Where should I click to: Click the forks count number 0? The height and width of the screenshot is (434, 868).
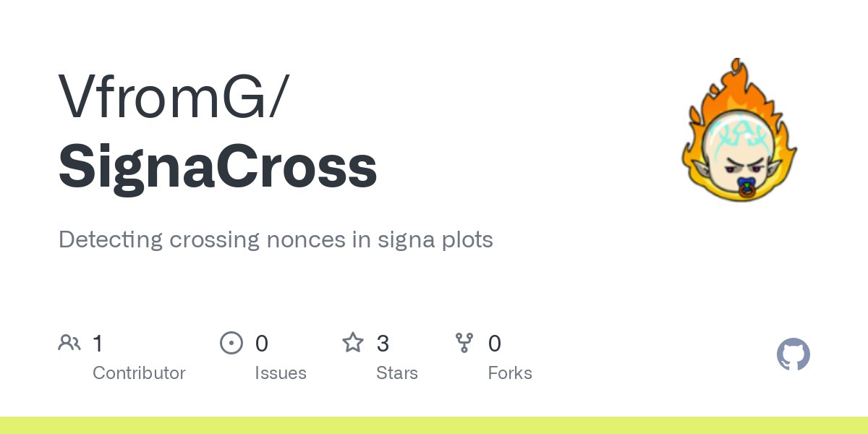coord(495,344)
